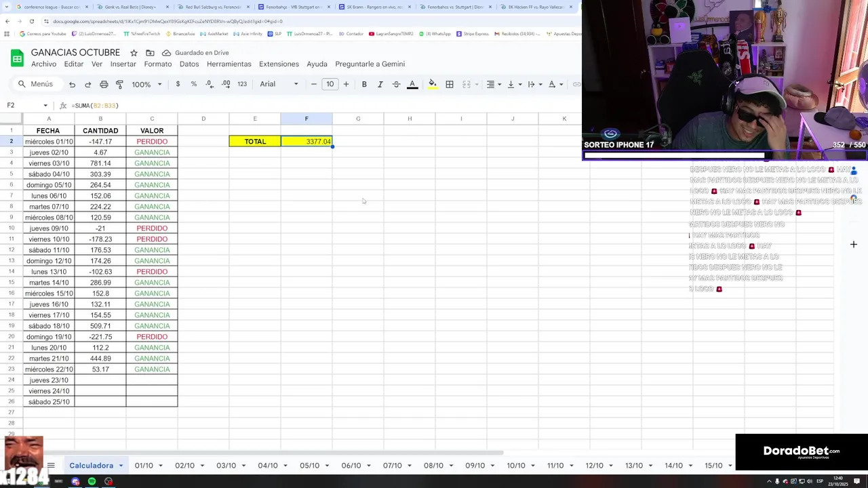Increase decimal places
The height and width of the screenshot is (488, 868).
click(x=226, y=84)
